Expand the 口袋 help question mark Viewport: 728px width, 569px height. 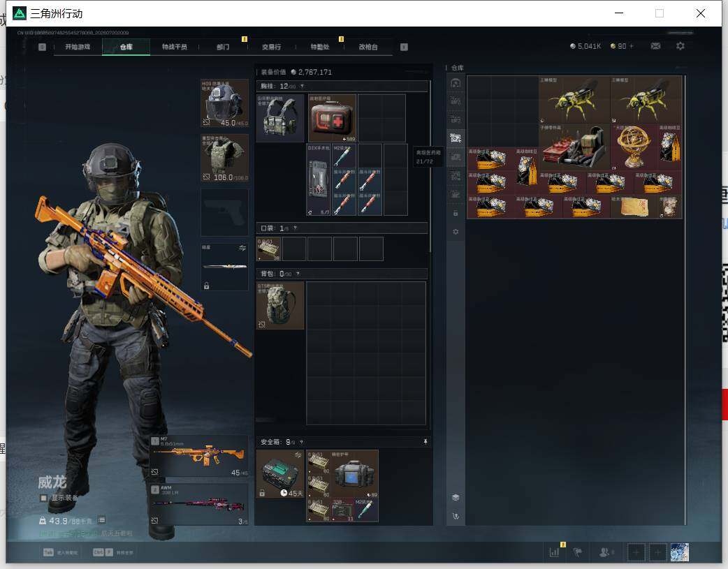pos(295,228)
